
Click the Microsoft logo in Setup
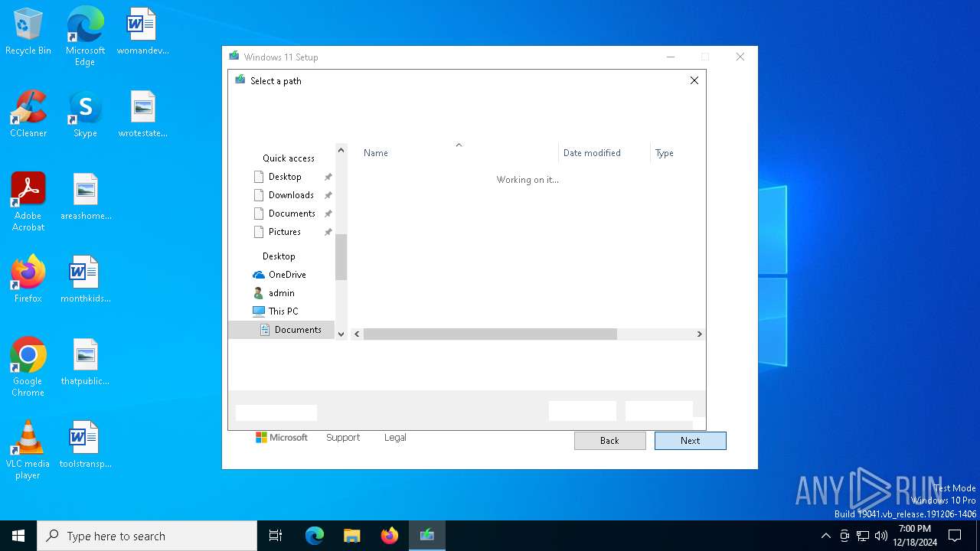[282, 438]
